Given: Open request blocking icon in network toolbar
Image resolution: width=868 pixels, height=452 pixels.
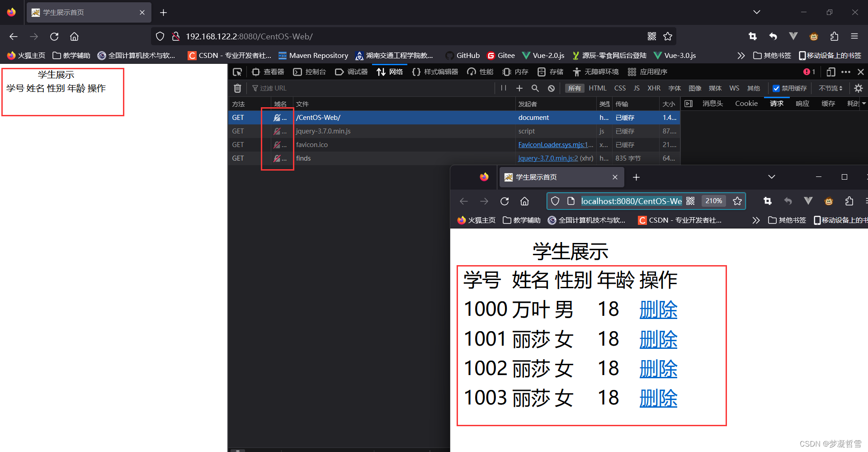Looking at the screenshot, I should pos(551,88).
